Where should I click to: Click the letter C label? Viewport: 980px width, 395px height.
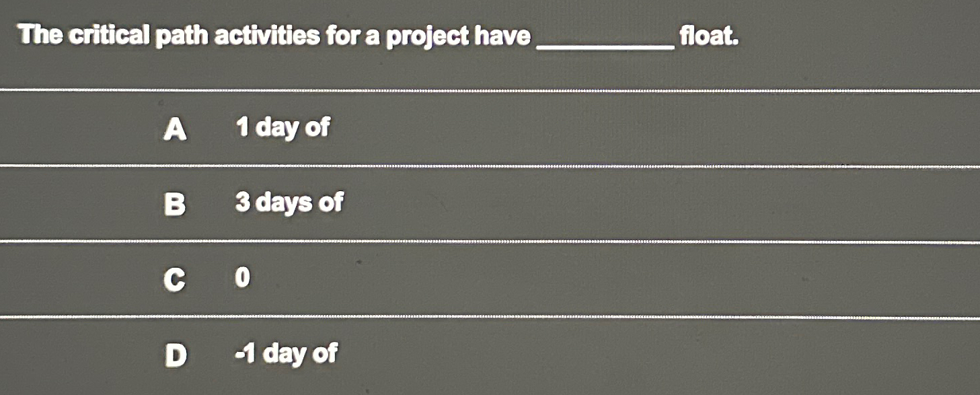pos(175,279)
